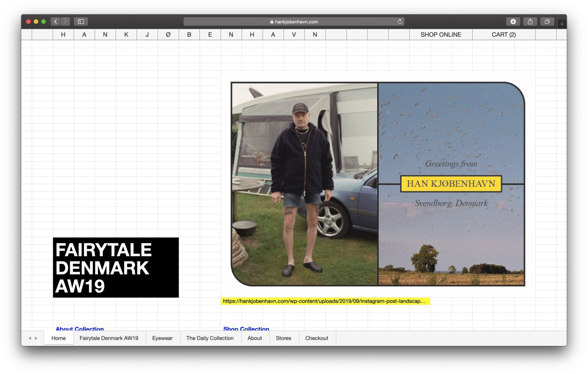The height and width of the screenshot is (374, 588).
Task: Click the Greetings from Han Kjøbenhavn postcard image
Action: pyautogui.click(x=378, y=184)
